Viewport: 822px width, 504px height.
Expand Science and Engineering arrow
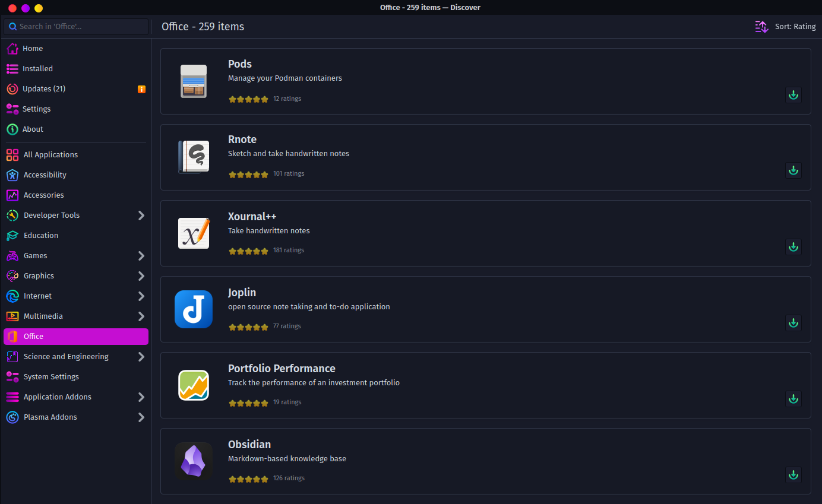[141, 357]
